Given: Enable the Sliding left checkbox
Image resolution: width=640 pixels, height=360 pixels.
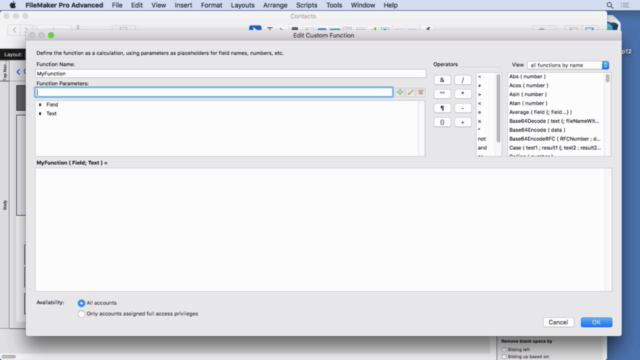Looking at the screenshot, I should [x=504, y=349].
